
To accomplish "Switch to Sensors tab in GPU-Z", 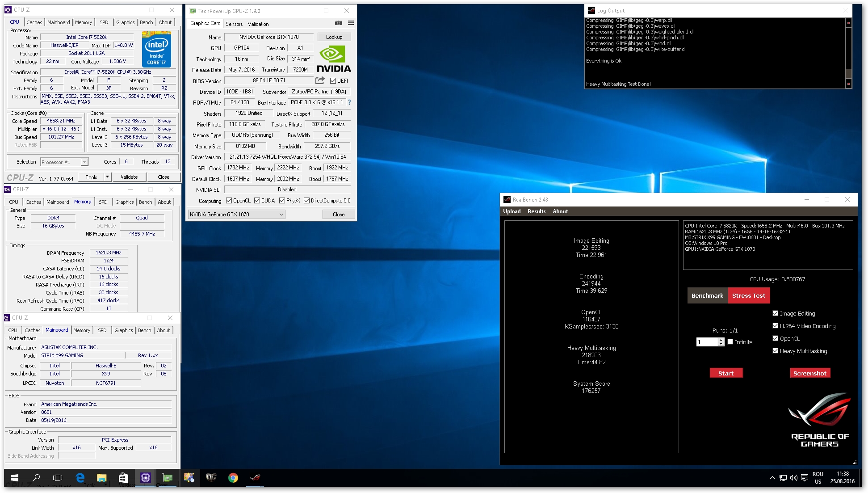I will (x=234, y=24).
